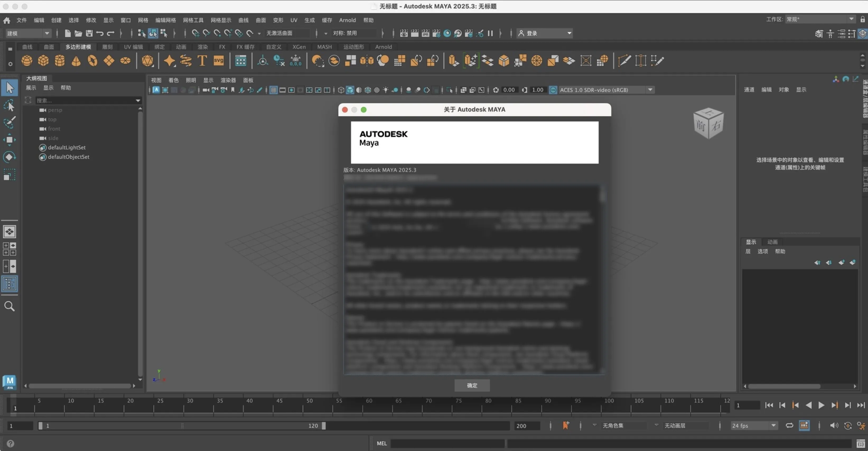The image size is (868, 451).
Task: Open the 建模 menu set dropdown
Action: pos(29,33)
